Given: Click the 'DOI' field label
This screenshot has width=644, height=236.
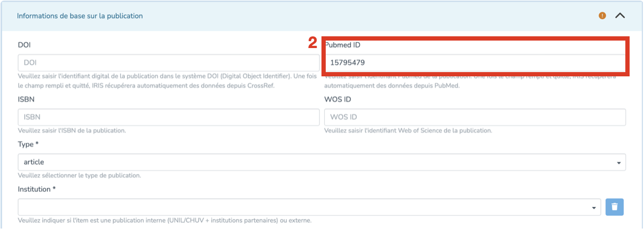Looking at the screenshot, I should (x=24, y=45).
